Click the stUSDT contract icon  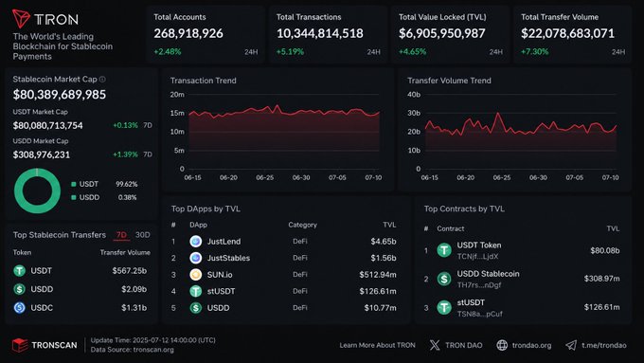pos(444,307)
